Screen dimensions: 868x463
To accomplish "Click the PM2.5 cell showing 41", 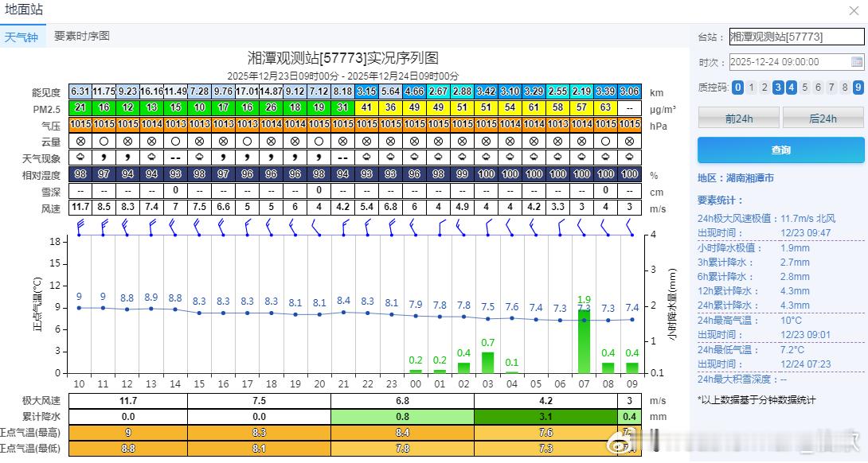I will 366,107.
